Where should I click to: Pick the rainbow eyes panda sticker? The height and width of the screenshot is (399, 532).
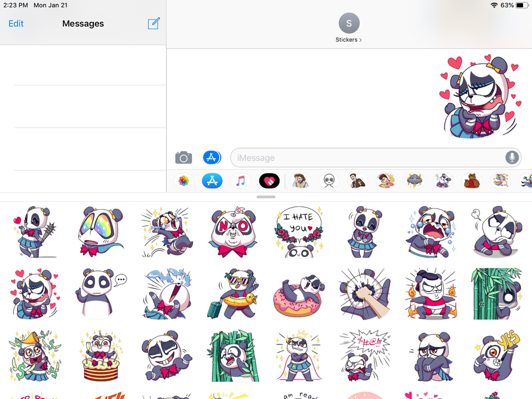(x=101, y=232)
